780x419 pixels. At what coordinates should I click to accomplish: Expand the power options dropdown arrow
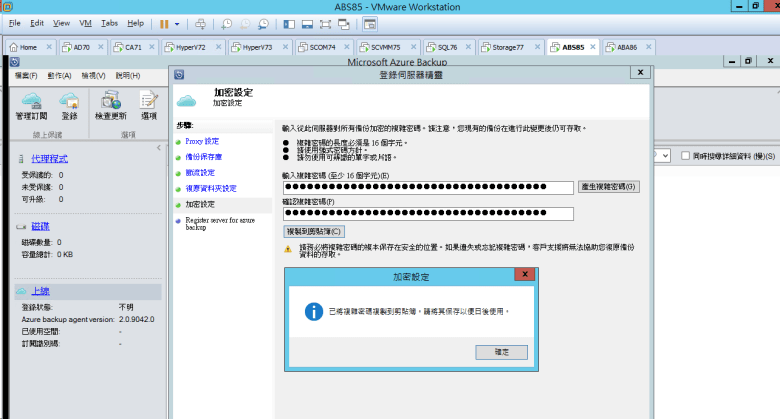[x=178, y=22]
